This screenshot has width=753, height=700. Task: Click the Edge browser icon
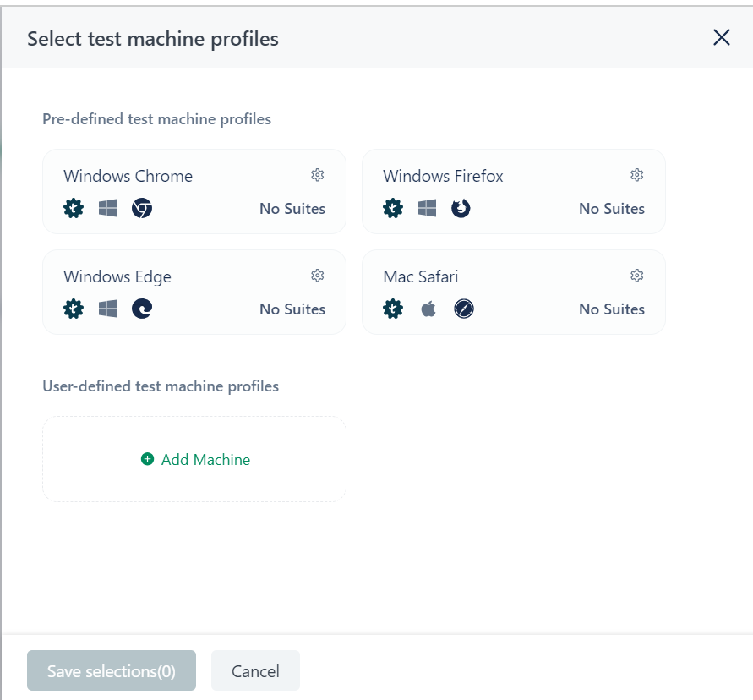(142, 309)
